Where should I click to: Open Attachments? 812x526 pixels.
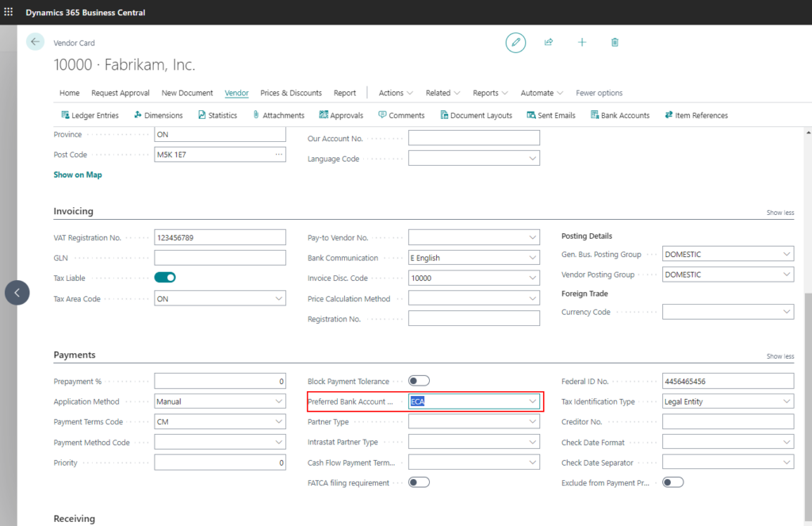pos(278,115)
